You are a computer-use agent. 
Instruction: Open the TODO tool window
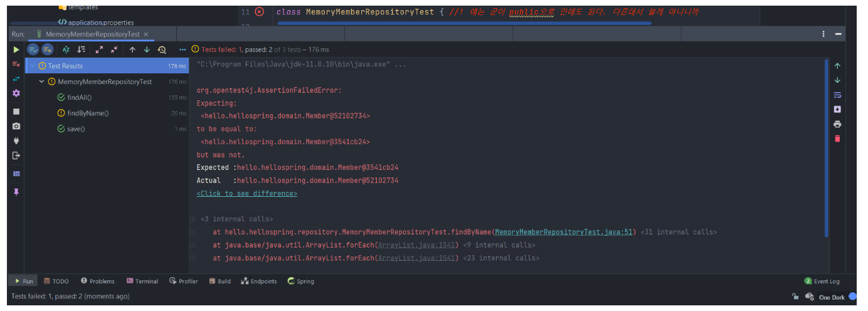(56, 281)
